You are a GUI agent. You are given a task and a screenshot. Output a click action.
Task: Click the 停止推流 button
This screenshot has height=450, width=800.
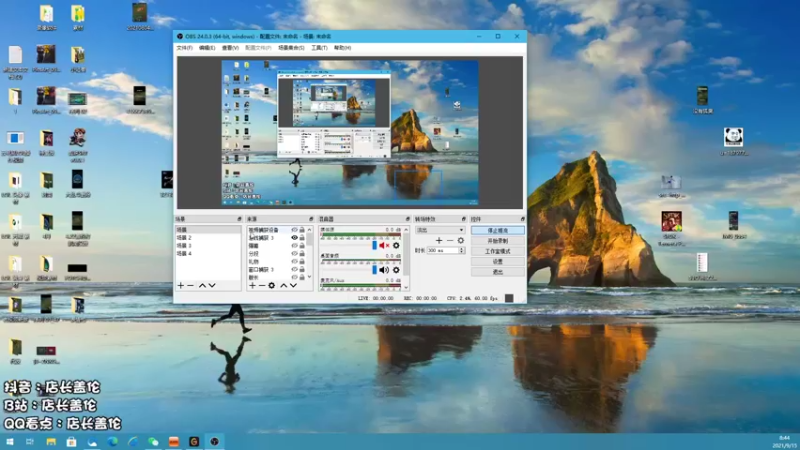click(497, 231)
